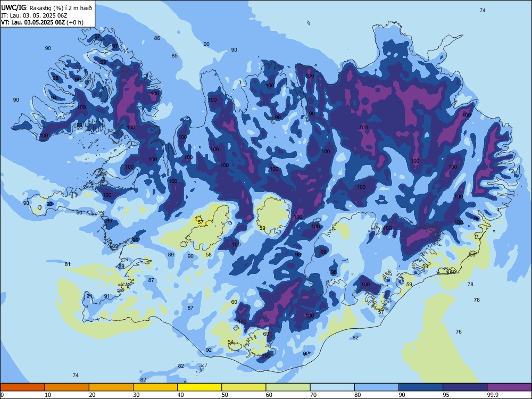Select the '54' humidity value near the south coast
Screen dimensions: 532x399
230,342
